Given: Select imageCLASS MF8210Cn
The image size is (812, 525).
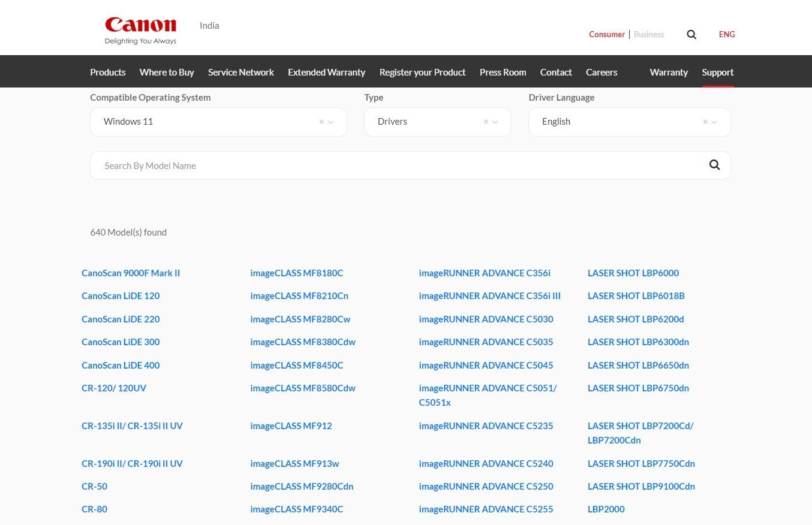Looking at the screenshot, I should tap(299, 295).
